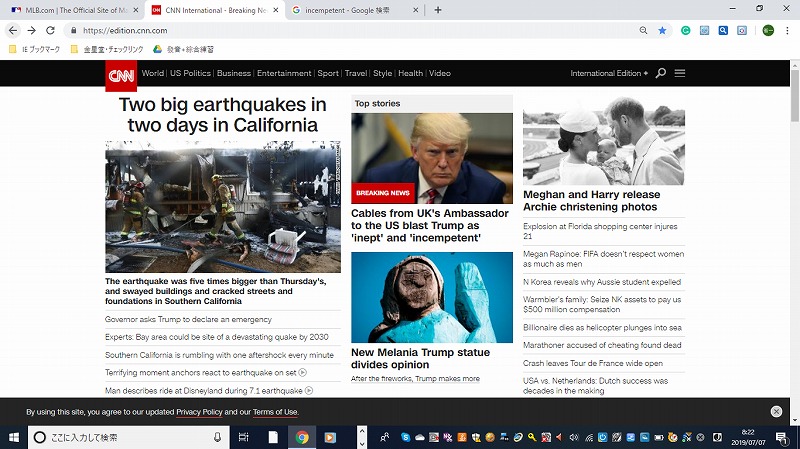Open the Sport section
Viewport: 800px width, 449px height.
pos(328,73)
